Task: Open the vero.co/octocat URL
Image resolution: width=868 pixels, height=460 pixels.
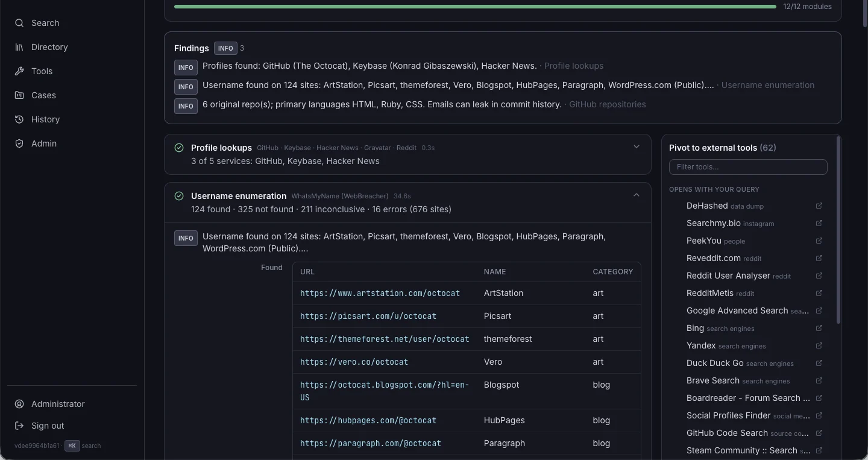Action: pos(354,362)
